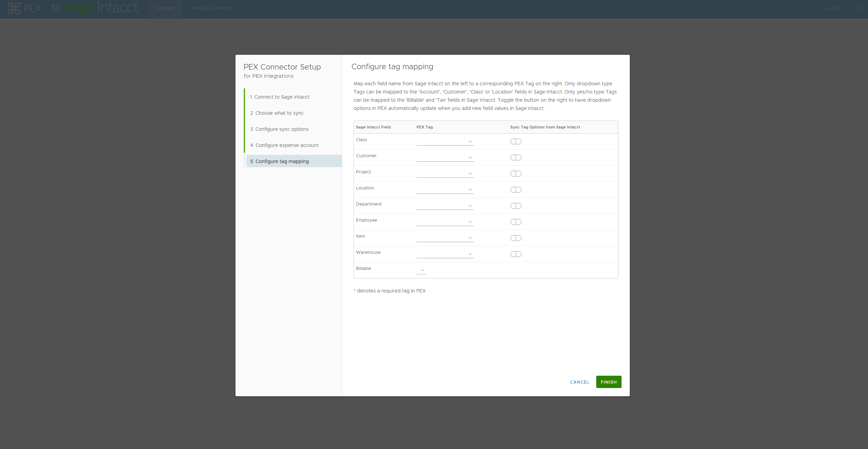Open the Billable PEX Tag dropdown
Screen dimensions: 868x449
[421, 270]
